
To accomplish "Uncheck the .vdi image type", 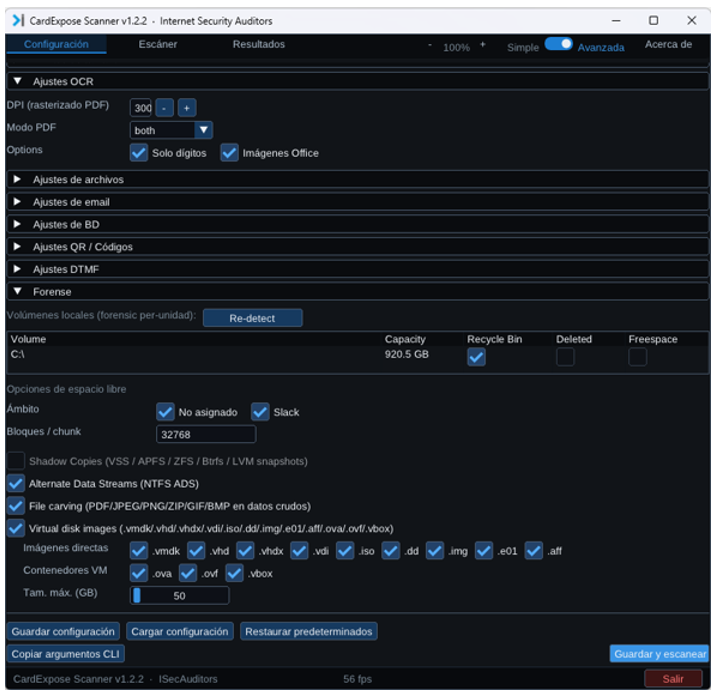I will click(299, 551).
